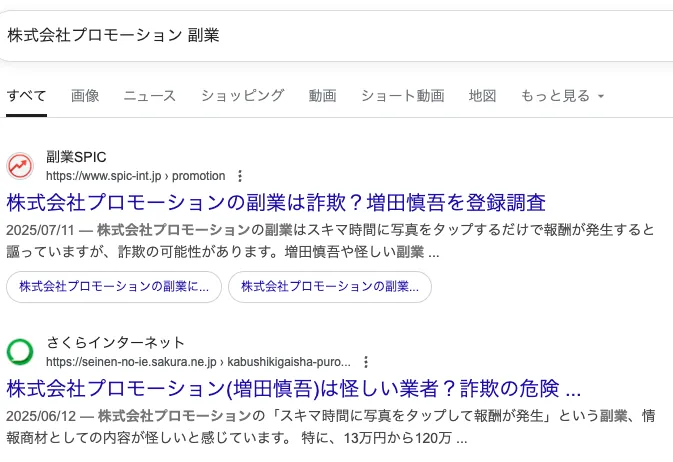Click the 2025/06/12 snippet date
673x462 pixels.
(41, 416)
